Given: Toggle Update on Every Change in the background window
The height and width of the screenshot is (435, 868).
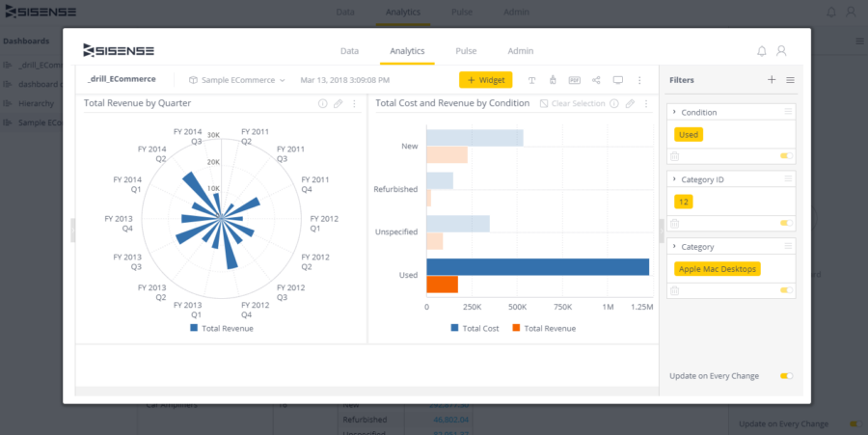Looking at the screenshot, I should pyautogui.click(x=855, y=424).
